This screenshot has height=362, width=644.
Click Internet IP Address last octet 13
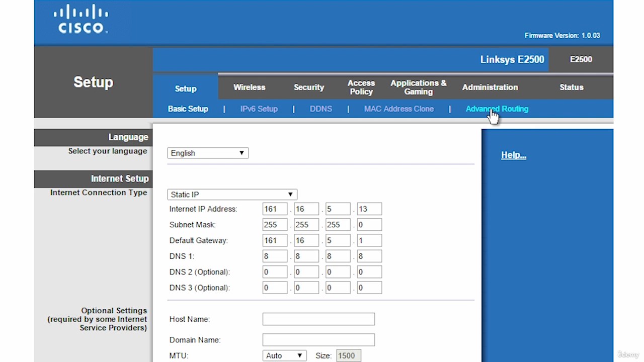point(369,209)
